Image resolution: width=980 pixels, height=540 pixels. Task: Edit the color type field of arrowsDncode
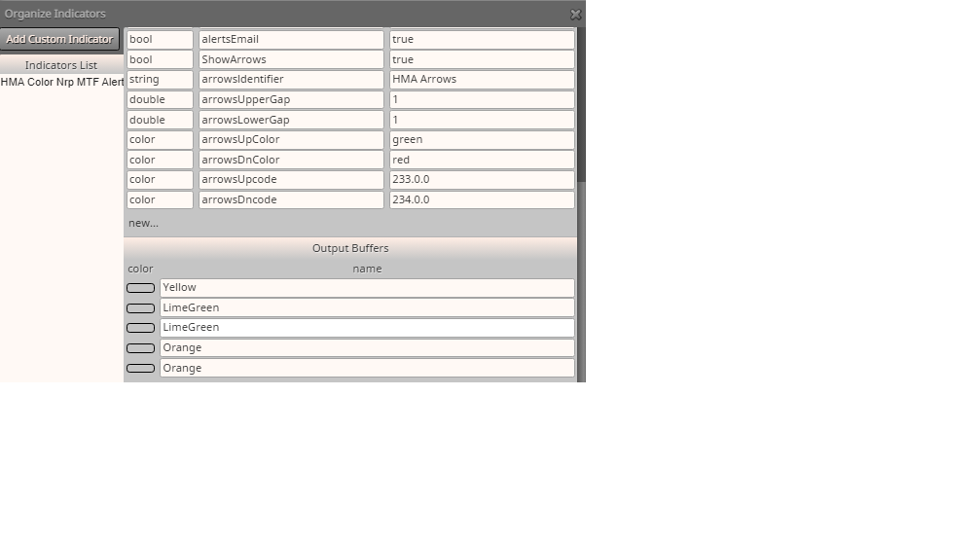(x=160, y=199)
